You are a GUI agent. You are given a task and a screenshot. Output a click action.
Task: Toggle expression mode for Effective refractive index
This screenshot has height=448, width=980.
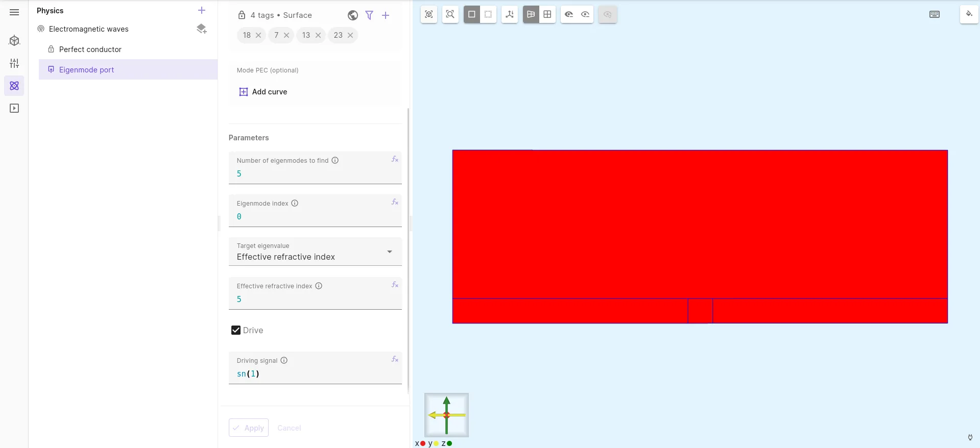[x=395, y=285]
